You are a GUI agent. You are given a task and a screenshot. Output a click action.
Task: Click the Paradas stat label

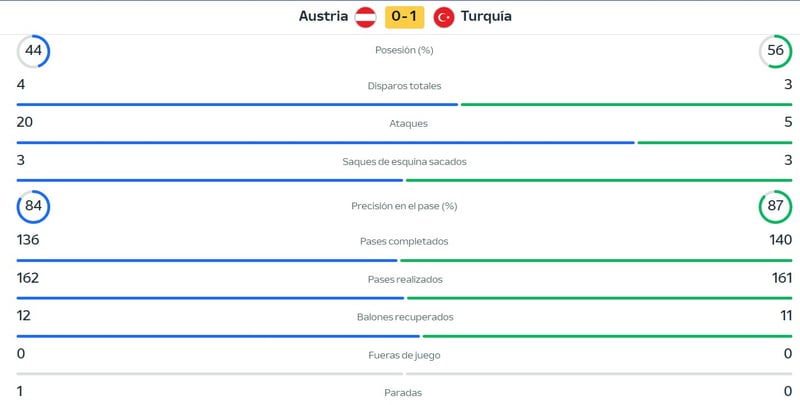(404, 393)
